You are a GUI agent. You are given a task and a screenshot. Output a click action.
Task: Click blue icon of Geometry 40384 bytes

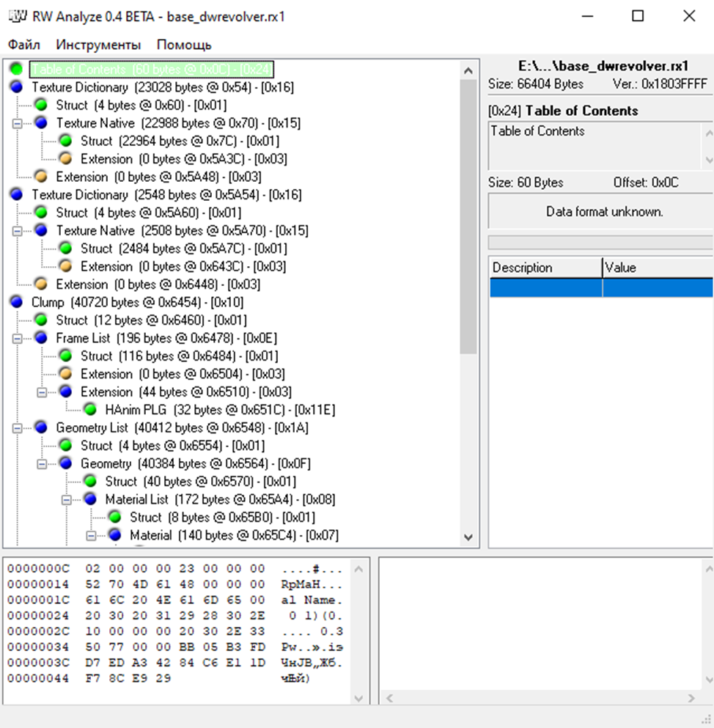[66, 463]
